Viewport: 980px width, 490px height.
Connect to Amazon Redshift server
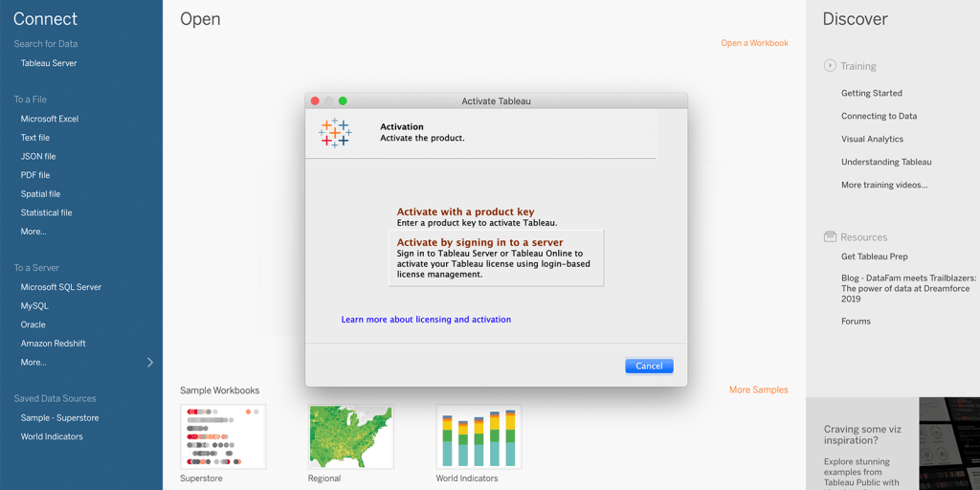click(x=53, y=344)
